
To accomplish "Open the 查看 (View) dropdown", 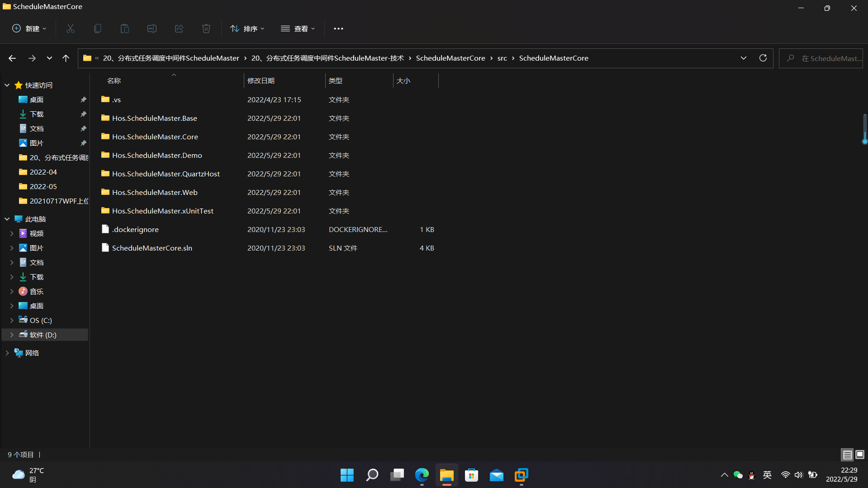I will (x=298, y=28).
